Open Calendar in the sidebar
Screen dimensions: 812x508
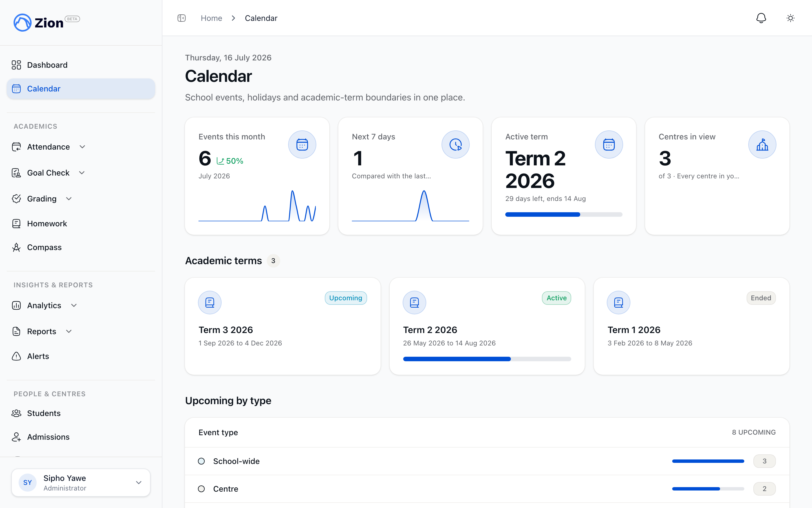[81, 89]
